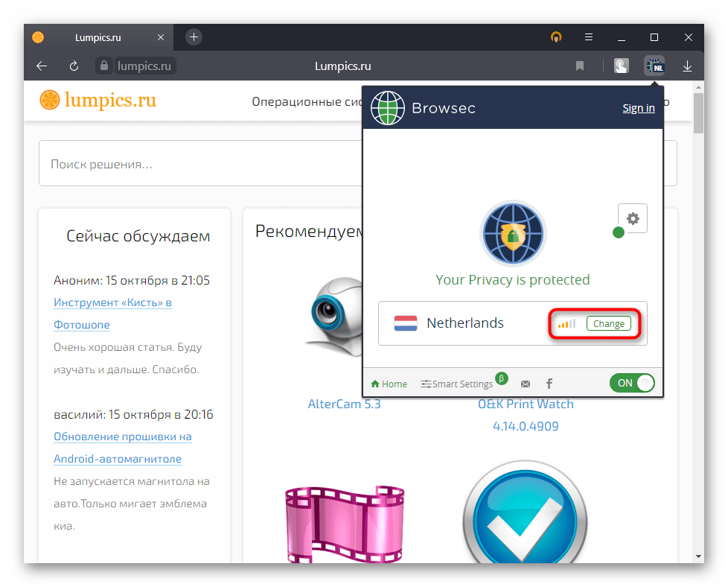This screenshot has height=587, width=728.
Task: Click Change to pick another VPN location
Action: (608, 323)
